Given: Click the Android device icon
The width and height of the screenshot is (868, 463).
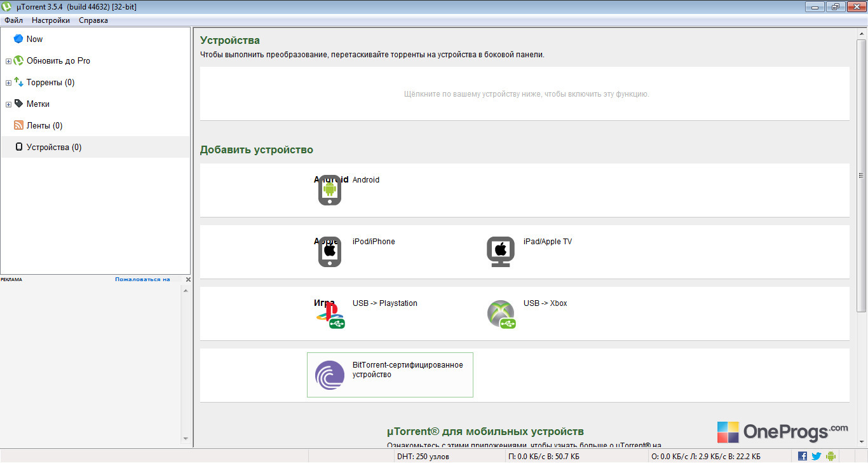Looking at the screenshot, I should 329,190.
